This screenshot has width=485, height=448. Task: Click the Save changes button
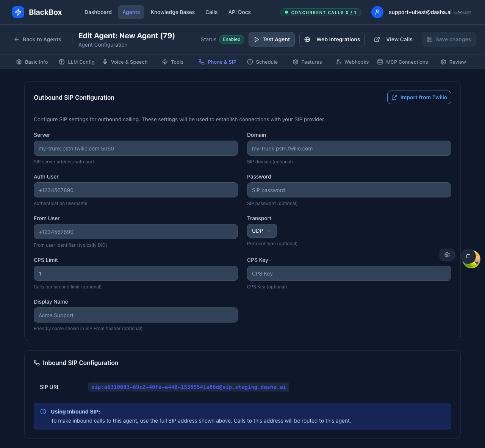click(x=449, y=39)
